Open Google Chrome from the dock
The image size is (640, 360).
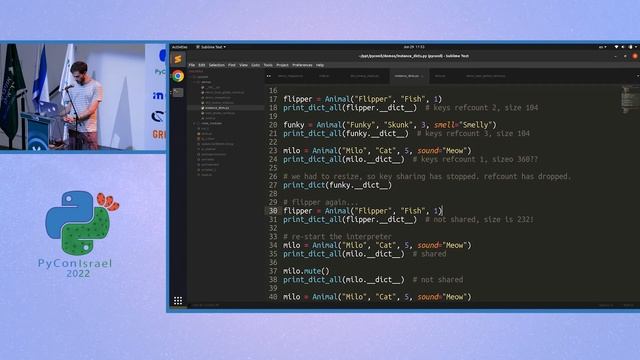(178, 76)
